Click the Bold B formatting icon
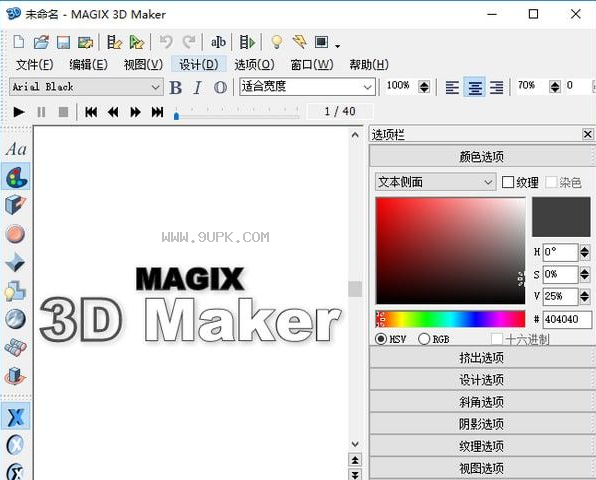This screenshot has width=596, height=480. point(175,87)
